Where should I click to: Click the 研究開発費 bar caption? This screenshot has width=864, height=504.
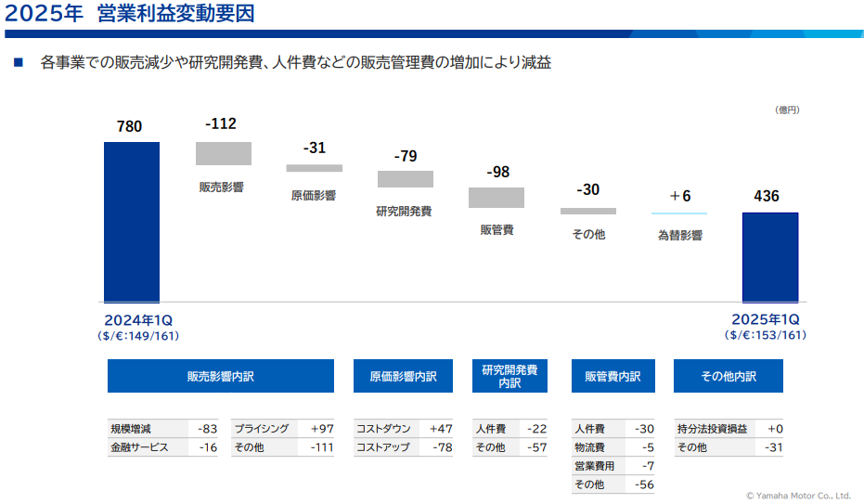point(404,212)
